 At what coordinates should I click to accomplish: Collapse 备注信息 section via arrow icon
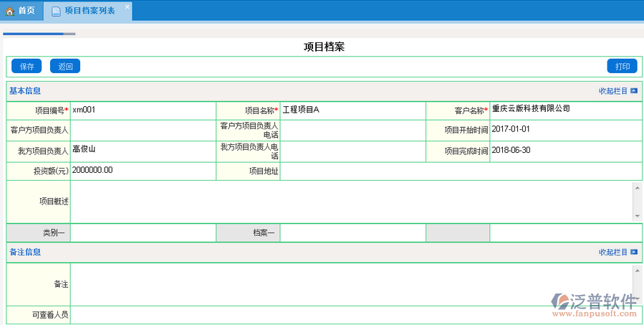pos(634,253)
